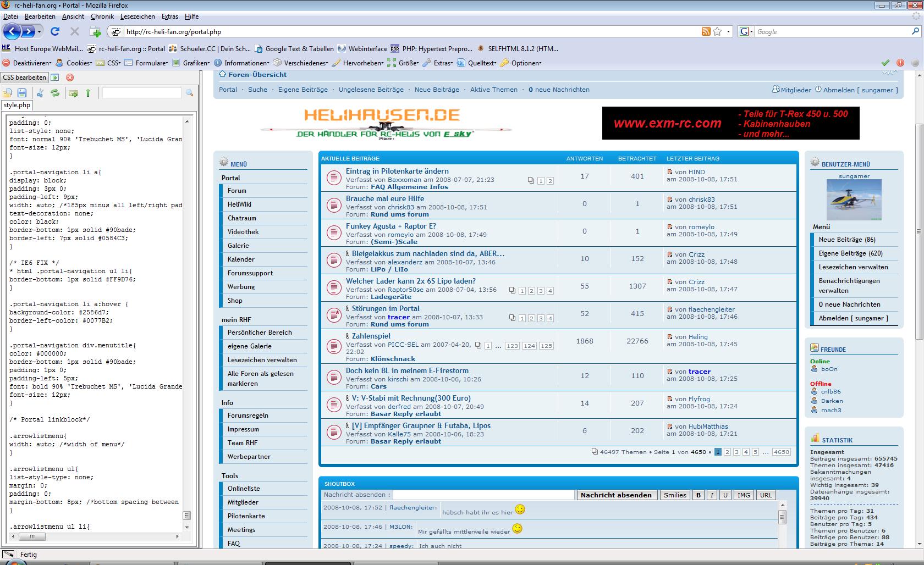The height and width of the screenshot is (565, 924).
Task: Open the Formulare dropdown menu
Action: click(146, 63)
